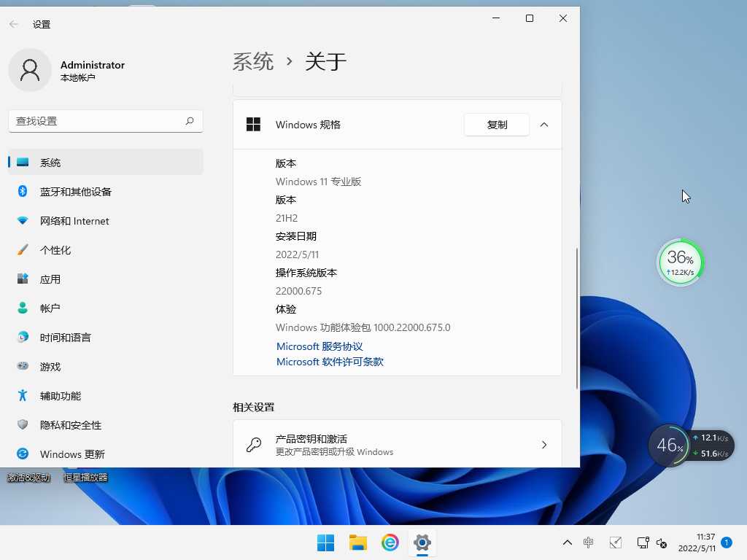Open 个性化 settings page
Screen dimensions: 747x560
click(x=106, y=250)
